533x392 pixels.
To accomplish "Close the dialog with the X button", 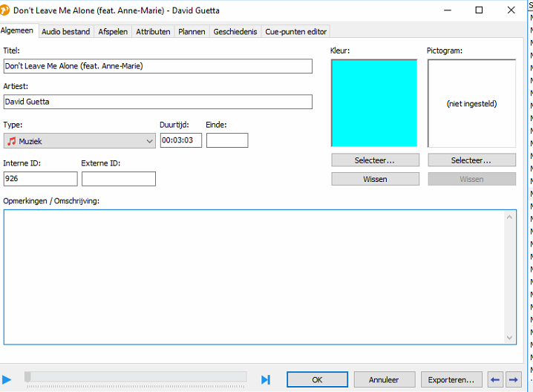I will (511, 10).
